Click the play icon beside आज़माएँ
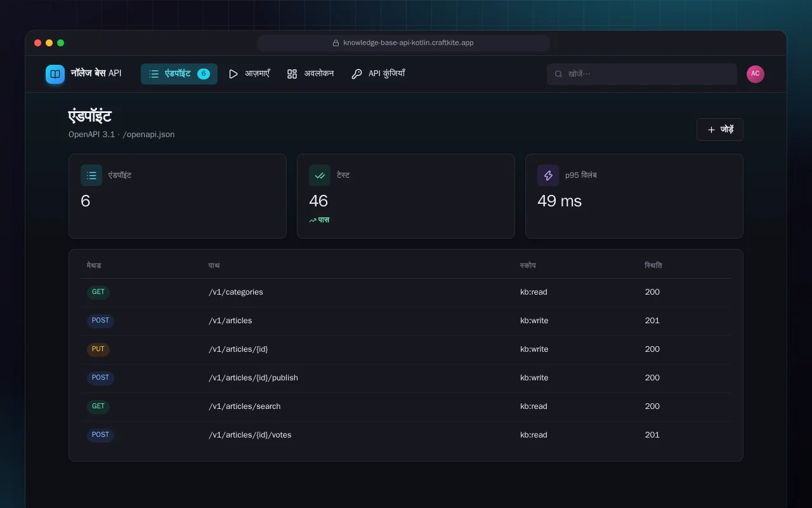Screen dimensions: 812x508 [x=233, y=74]
